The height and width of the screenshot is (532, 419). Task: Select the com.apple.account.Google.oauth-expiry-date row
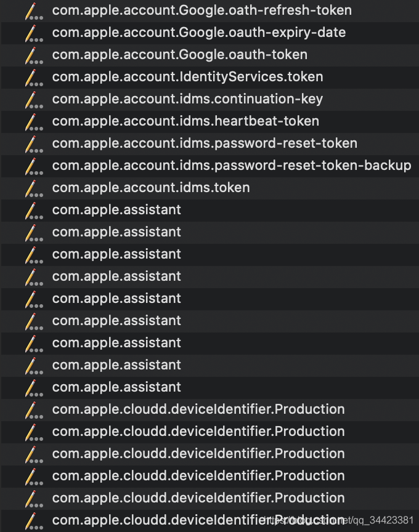(210, 33)
